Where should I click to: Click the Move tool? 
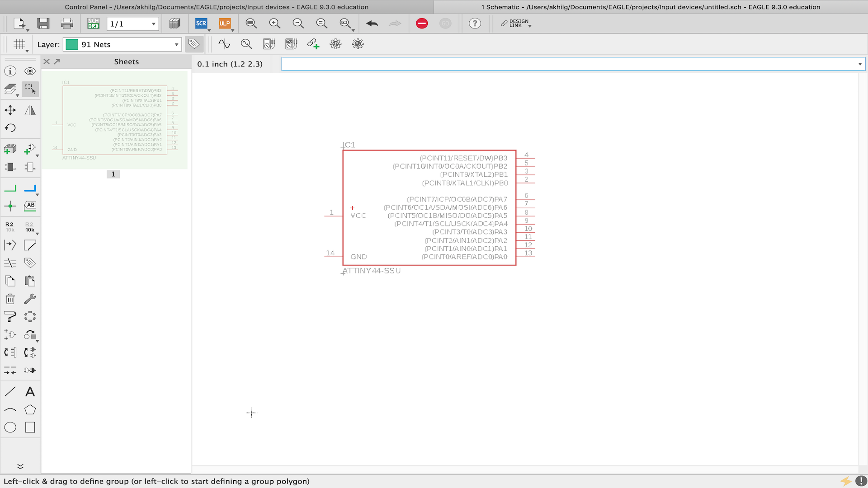[10, 110]
